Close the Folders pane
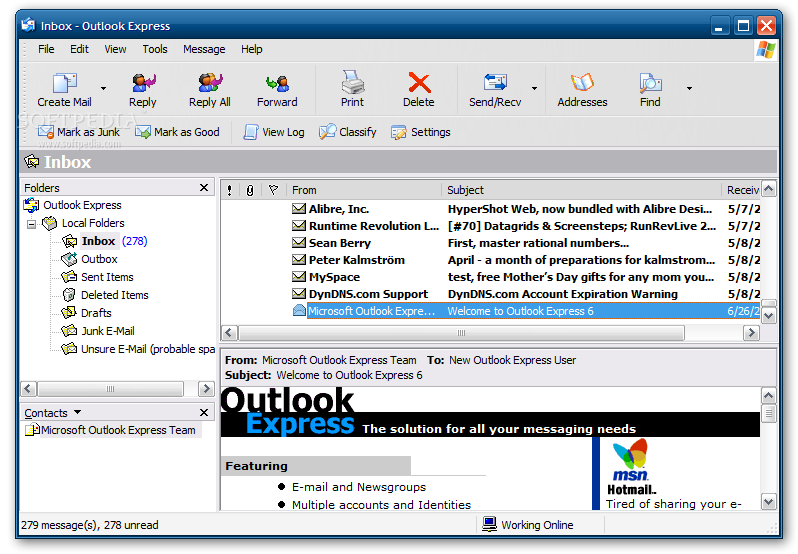This screenshot has height=554, width=798. pyautogui.click(x=204, y=188)
